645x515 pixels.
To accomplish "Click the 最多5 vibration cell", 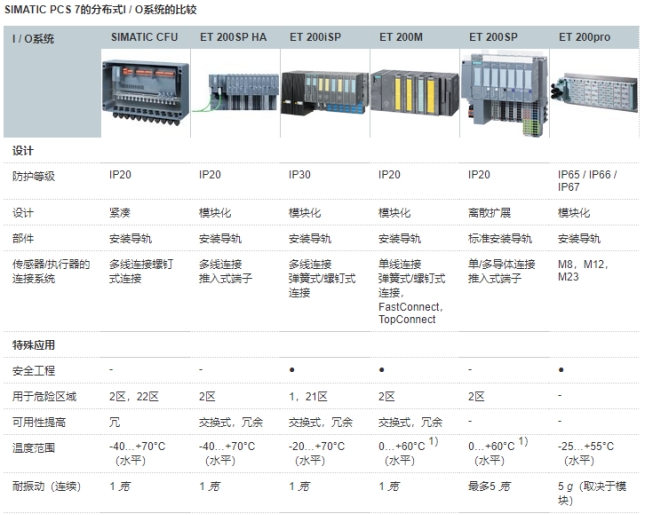I will pyautogui.click(x=489, y=486).
